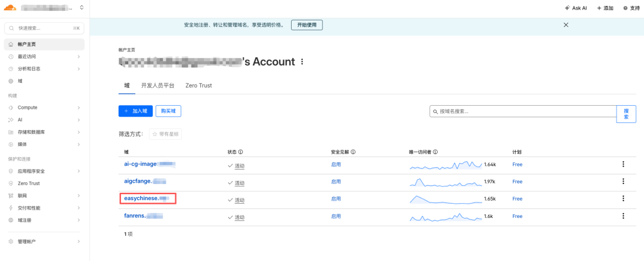Click the 存储和数据库 icon
Image resolution: width=644 pixels, height=261 pixels.
coord(11,132)
